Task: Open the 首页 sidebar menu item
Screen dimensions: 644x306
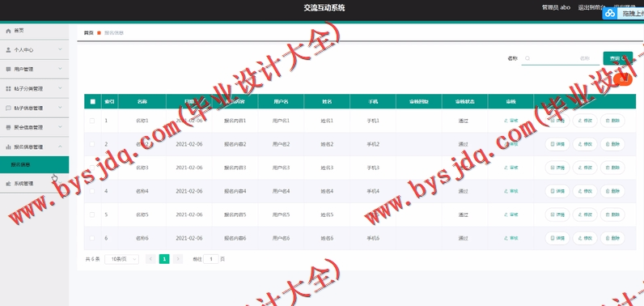Action: [x=35, y=31]
